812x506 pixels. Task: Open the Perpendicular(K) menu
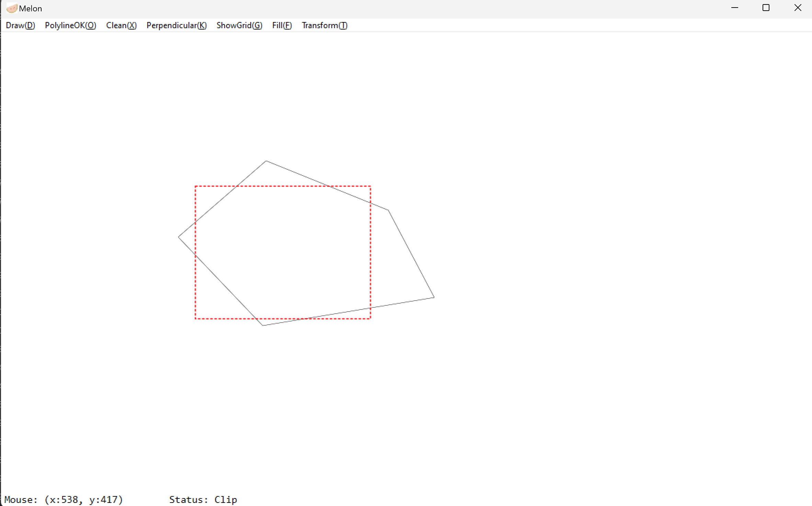[176, 25]
